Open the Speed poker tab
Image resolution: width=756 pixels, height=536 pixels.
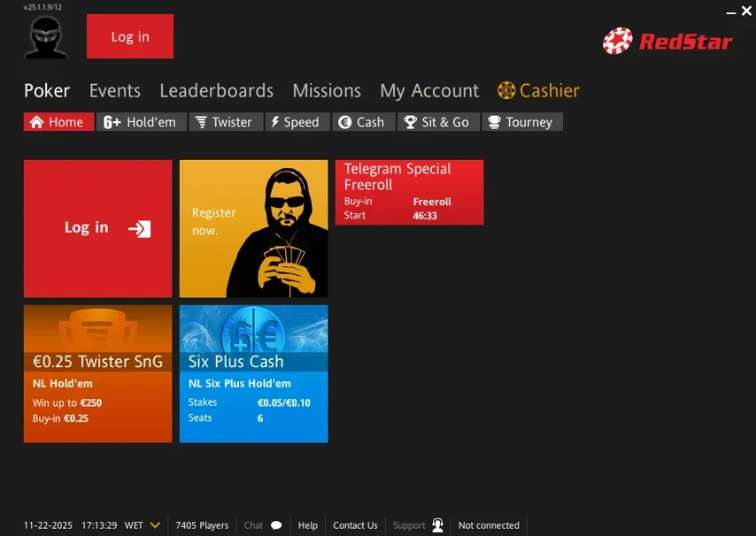297,122
